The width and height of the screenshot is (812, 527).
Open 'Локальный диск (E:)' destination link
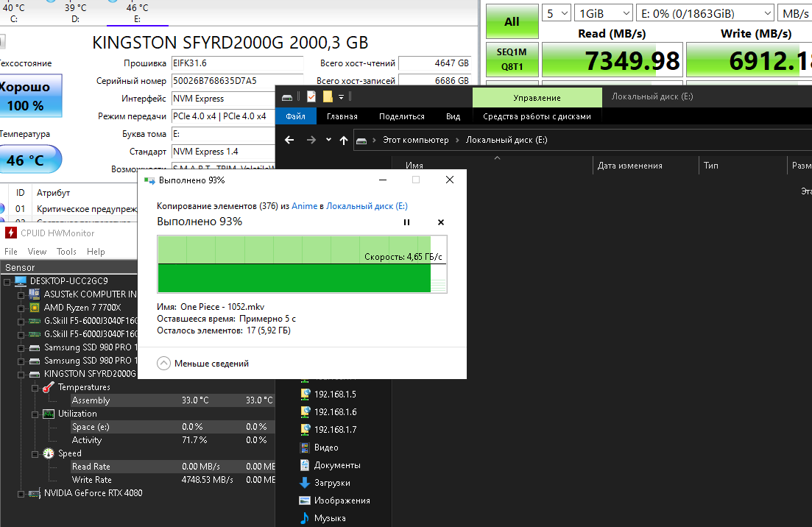click(x=367, y=206)
